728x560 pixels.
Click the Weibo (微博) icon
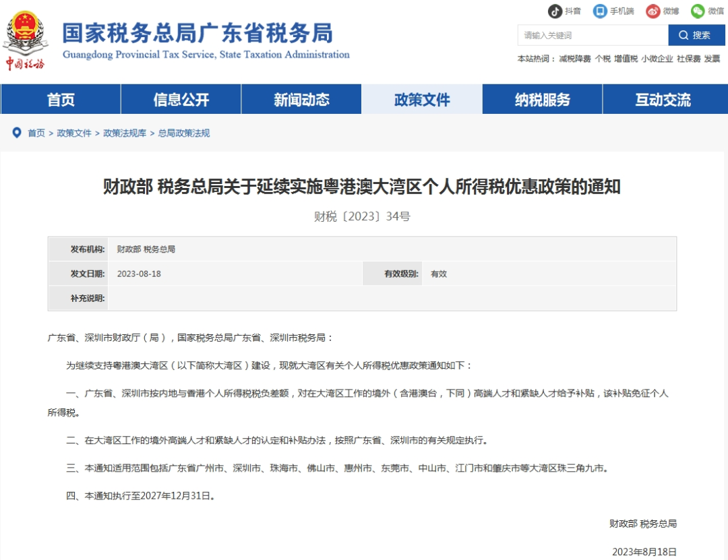pyautogui.click(x=650, y=11)
